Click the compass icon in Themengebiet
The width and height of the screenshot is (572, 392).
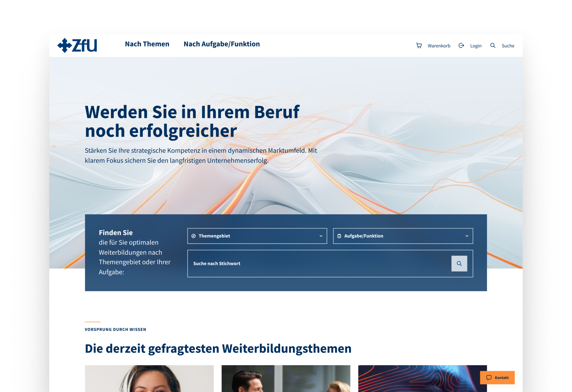193,236
